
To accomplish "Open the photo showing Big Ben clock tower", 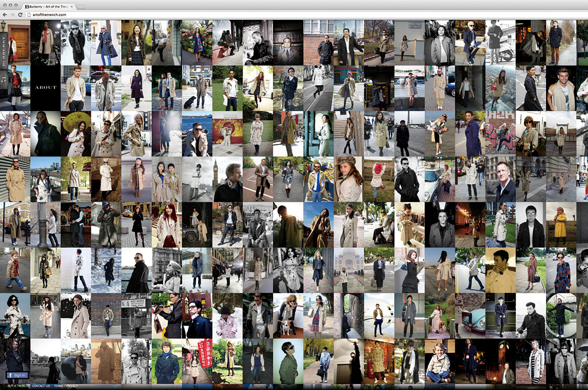I will pyautogui.click(x=227, y=179).
